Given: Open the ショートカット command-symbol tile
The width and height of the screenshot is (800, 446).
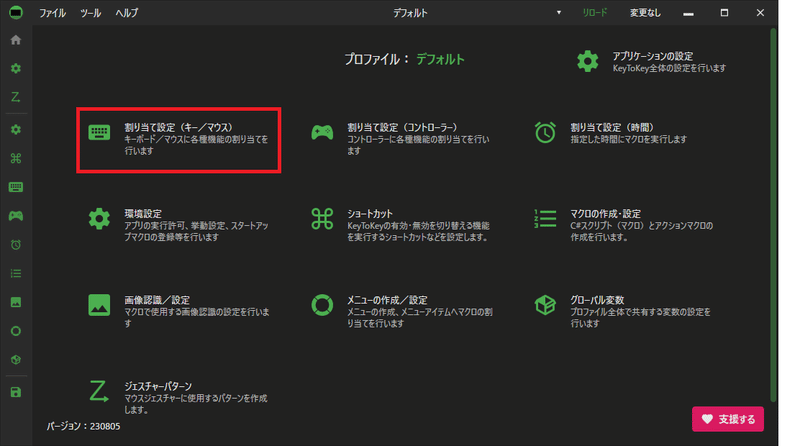Looking at the screenshot, I should [x=401, y=225].
